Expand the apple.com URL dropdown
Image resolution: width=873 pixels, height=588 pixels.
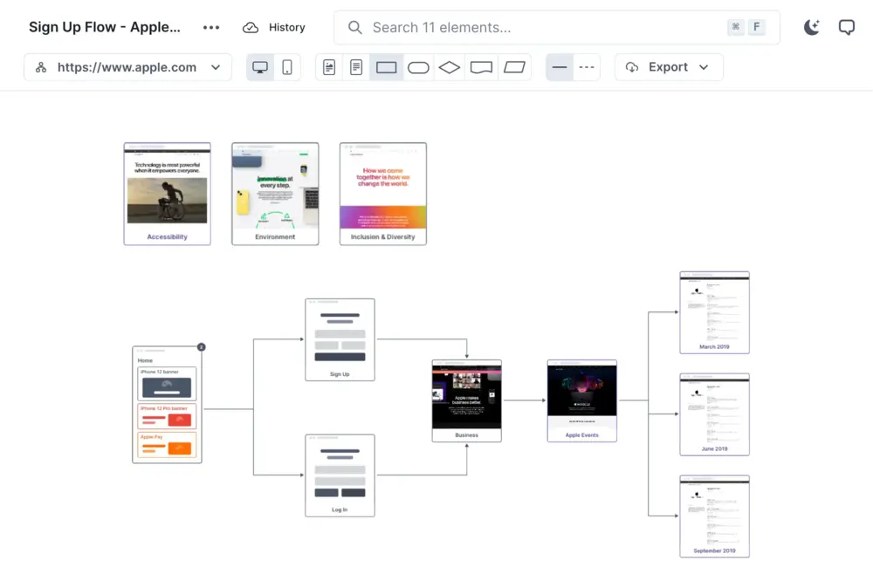click(x=216, y=66)
